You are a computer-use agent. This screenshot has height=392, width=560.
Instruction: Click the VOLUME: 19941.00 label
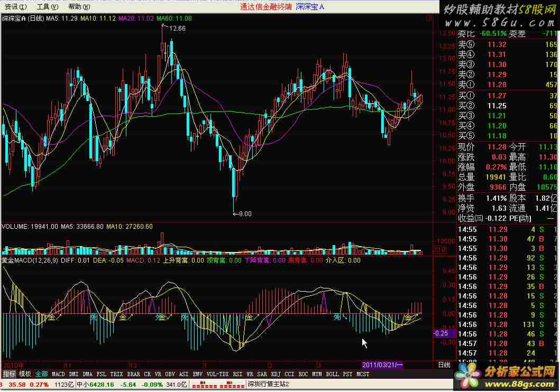30,227
